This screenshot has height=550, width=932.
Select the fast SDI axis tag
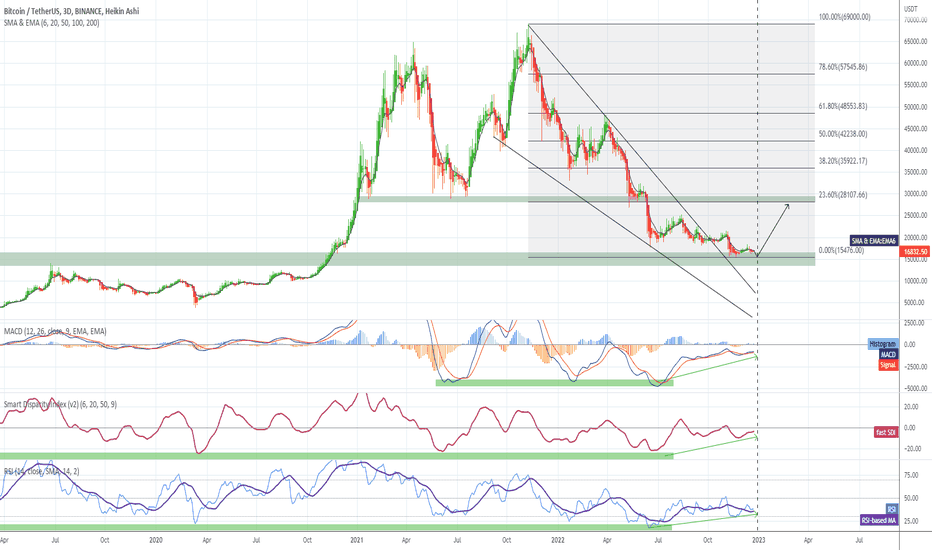click(886, 432)
